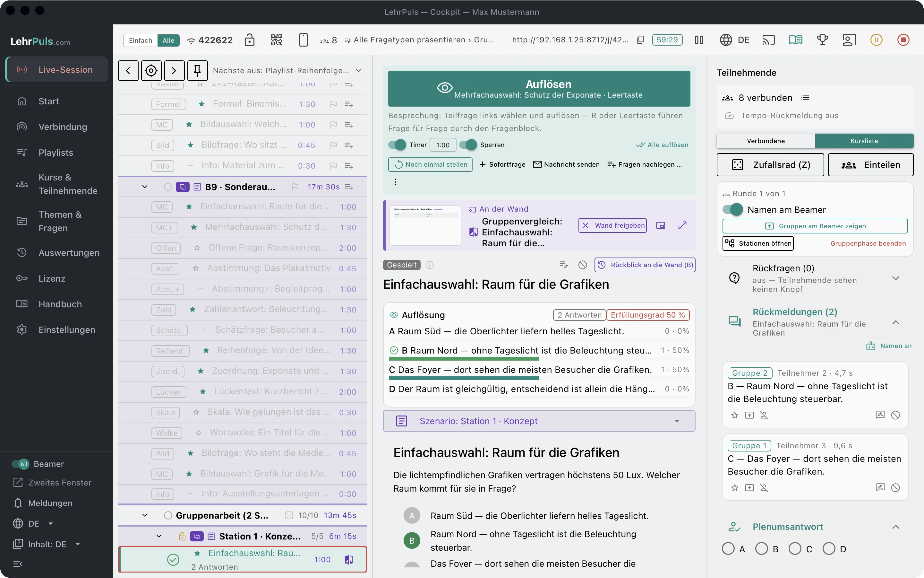Click the block icon on Gruppe 2 feedback card

pyautogui.click(x=895, y=415)
